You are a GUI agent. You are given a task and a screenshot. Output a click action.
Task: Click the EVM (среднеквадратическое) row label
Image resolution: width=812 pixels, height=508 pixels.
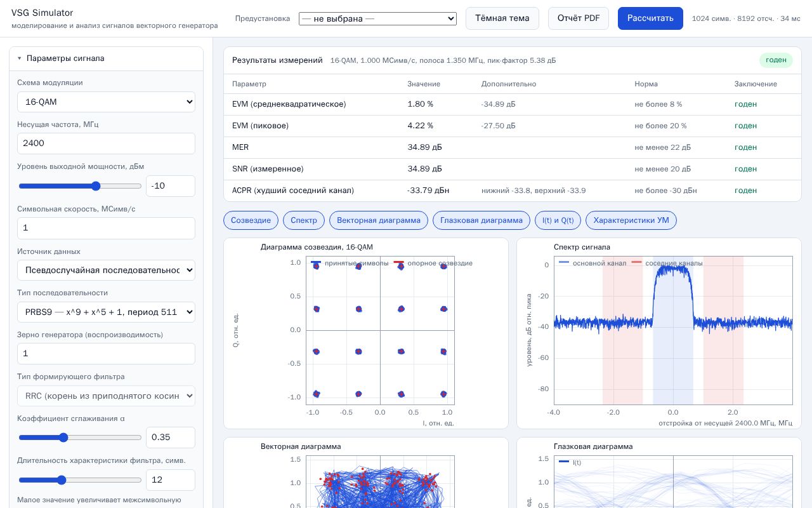pyautogui.click(x=289, y=104)
